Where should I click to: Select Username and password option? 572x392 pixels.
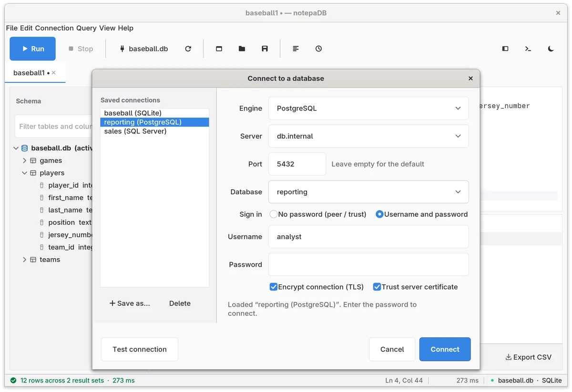pyautogui.click(x=422, y=214)
